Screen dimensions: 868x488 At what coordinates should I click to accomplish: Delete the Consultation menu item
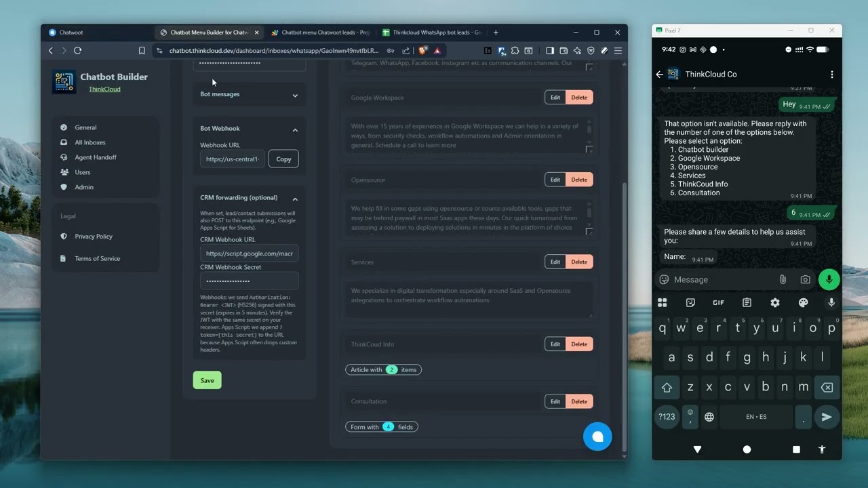tap(579, 401)
